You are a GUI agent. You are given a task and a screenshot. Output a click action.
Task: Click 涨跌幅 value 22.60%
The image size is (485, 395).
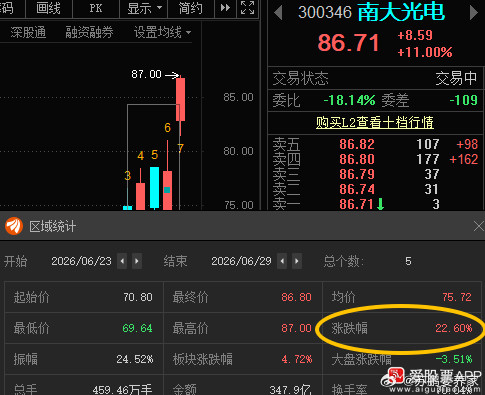454,328
